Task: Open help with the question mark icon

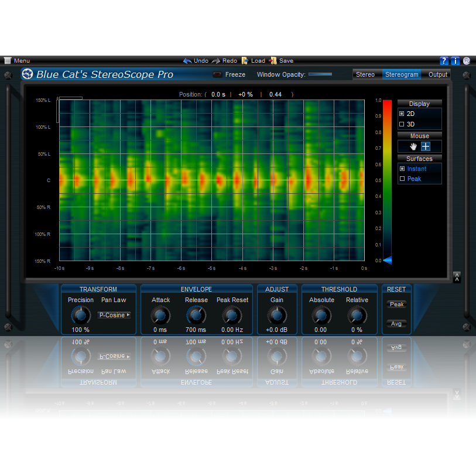Action: (444, 60)
